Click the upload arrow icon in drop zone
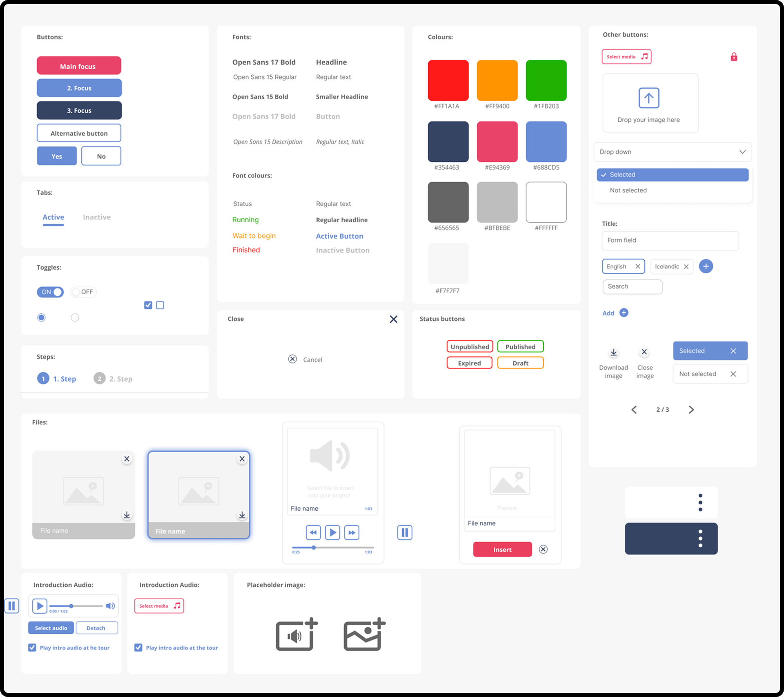This screenshot has width=784, height=697. (x=648, y=98)
